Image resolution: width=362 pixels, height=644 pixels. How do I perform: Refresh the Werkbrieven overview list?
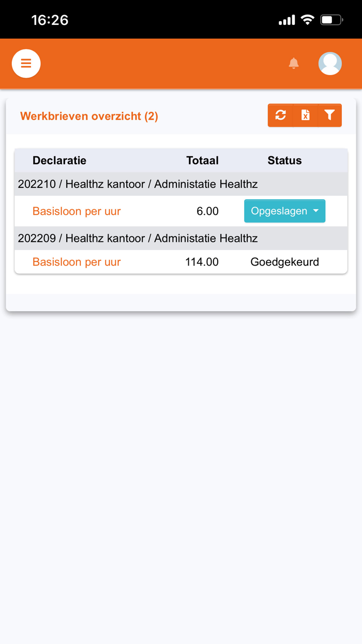[280, 115]
